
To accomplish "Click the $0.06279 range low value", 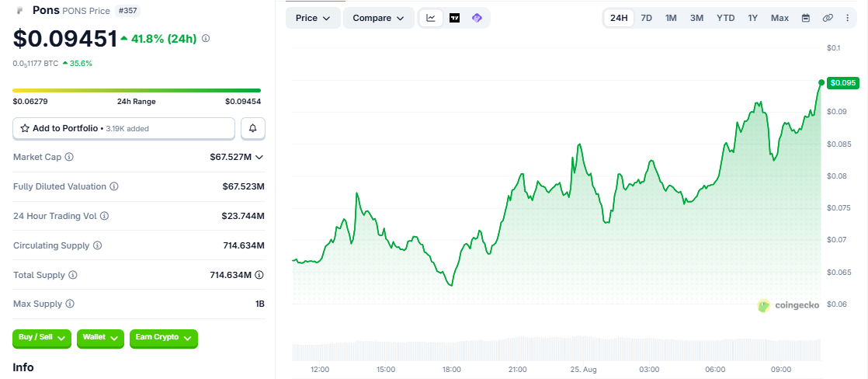I will pyautogui.click(x=30, y=102).
